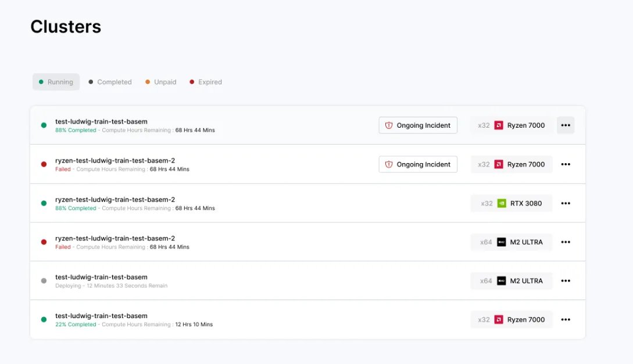Click the AMD logo in the failed Ryzen 7000 row

point(499,164)
